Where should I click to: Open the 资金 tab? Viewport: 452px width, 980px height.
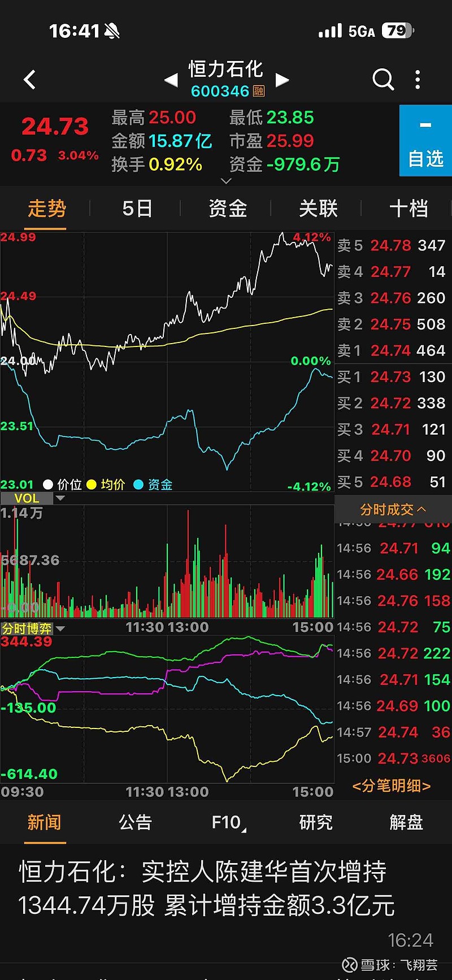click(228, 209)
